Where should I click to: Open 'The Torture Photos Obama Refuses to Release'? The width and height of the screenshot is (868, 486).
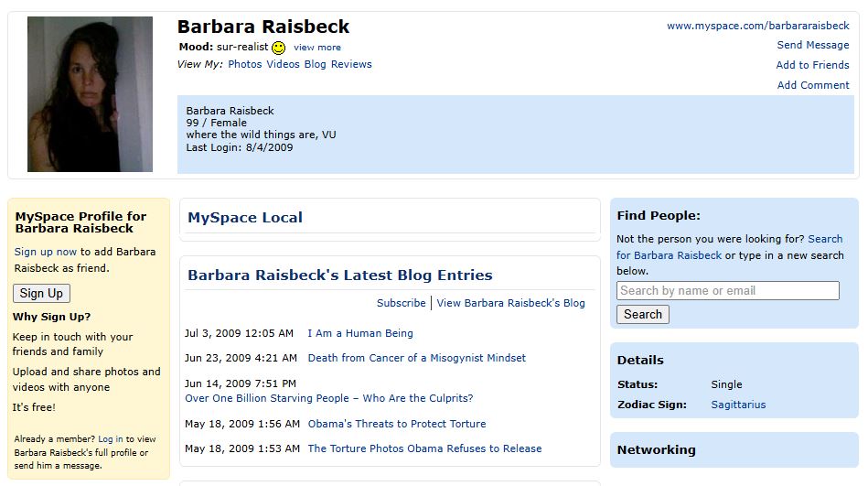(x=424, y=448)
